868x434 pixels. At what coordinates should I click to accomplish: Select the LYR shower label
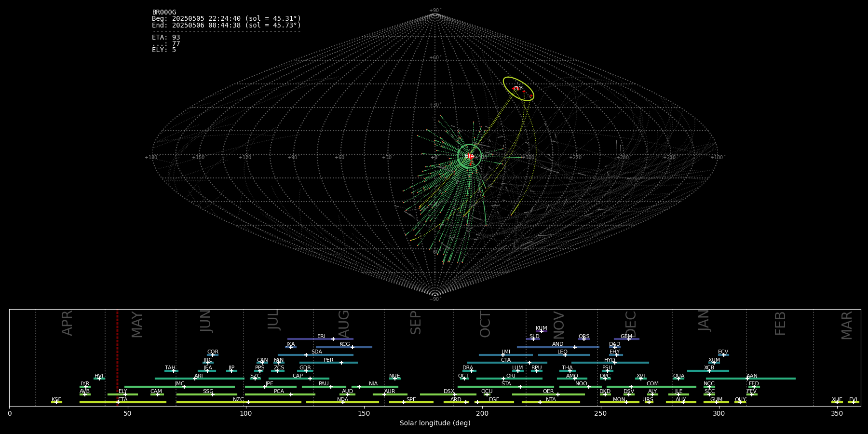pyautogui.click(x=85, y=384)
